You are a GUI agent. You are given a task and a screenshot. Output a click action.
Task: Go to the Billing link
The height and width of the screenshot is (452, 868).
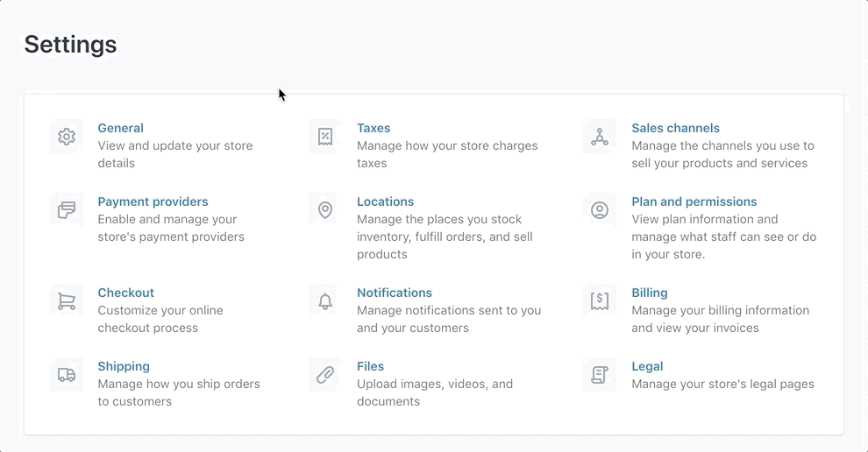[650, 293]
